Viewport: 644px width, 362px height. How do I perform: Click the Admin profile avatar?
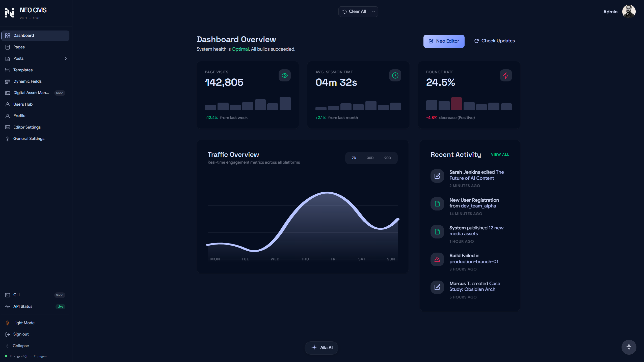pyautogui.click(x=628, y=12)
